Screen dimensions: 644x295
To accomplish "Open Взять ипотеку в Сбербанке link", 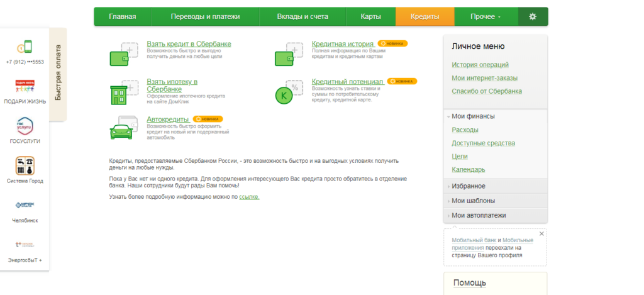I will pos(172,86).
